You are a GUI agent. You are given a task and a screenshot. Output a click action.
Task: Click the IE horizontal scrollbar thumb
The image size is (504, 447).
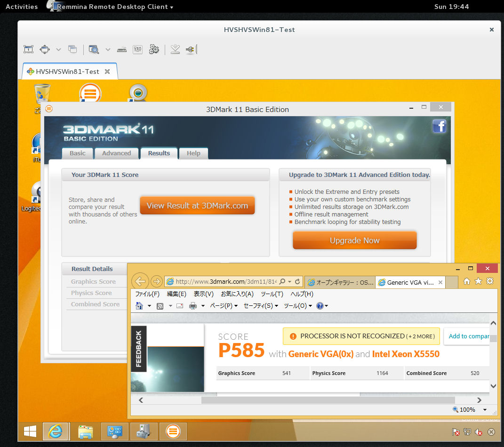click(x=328, y=400)
